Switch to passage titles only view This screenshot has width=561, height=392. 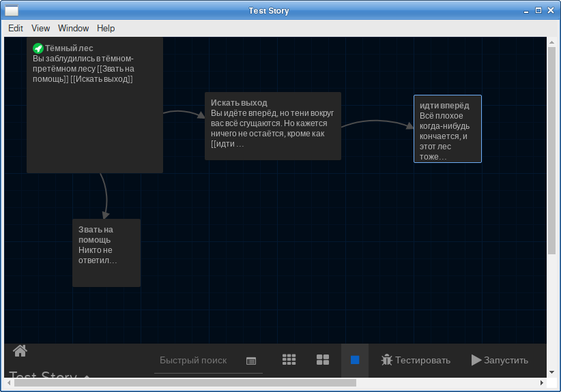click(323, 360)
